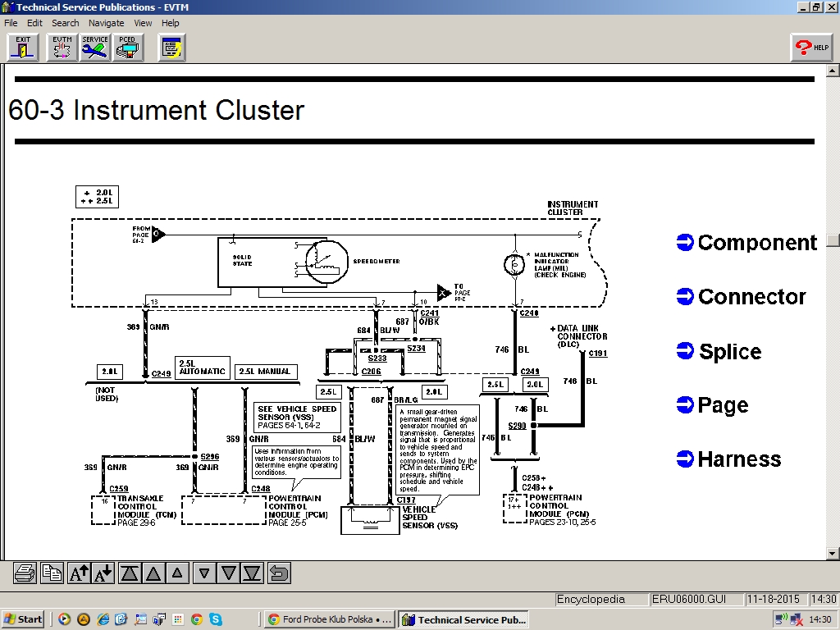Launch AIMP from the quick launch bar

click(84, 620)
